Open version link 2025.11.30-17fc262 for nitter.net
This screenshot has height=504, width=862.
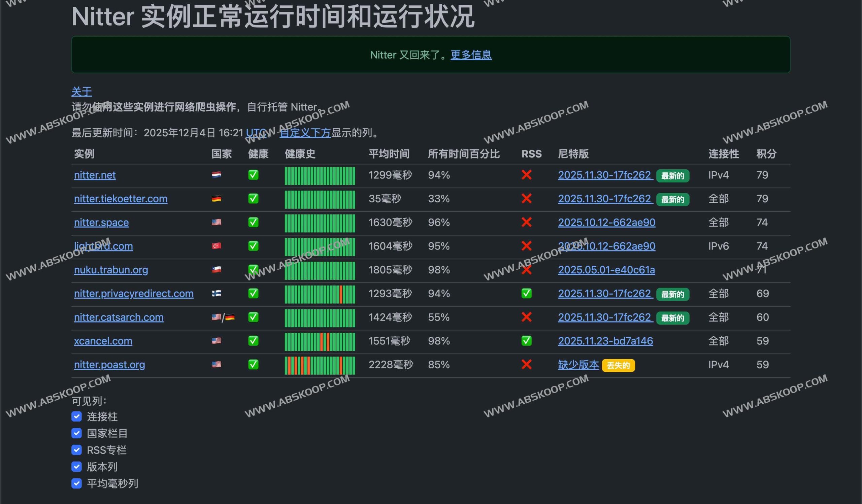(x=605, y=175)
